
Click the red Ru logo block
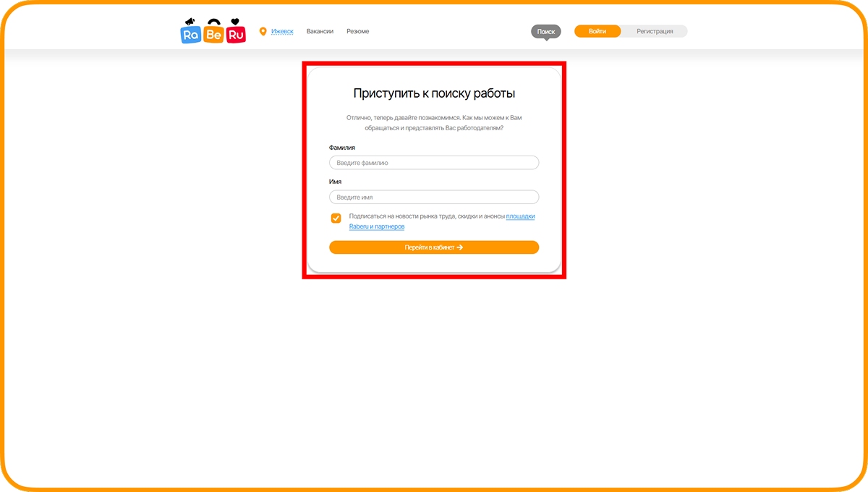click(236, 34)
